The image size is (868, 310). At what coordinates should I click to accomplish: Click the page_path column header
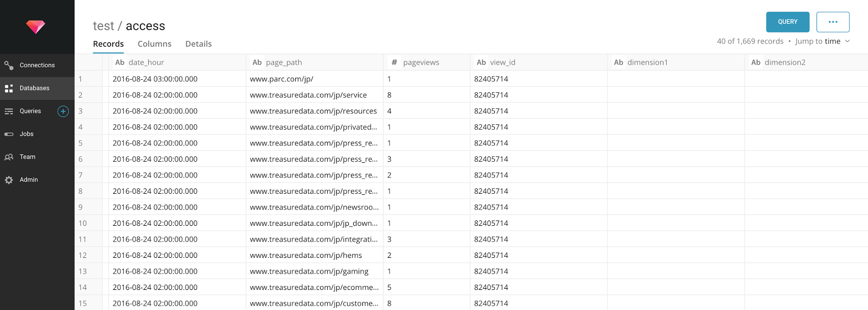pyautogui.click(x=315, y=62)
